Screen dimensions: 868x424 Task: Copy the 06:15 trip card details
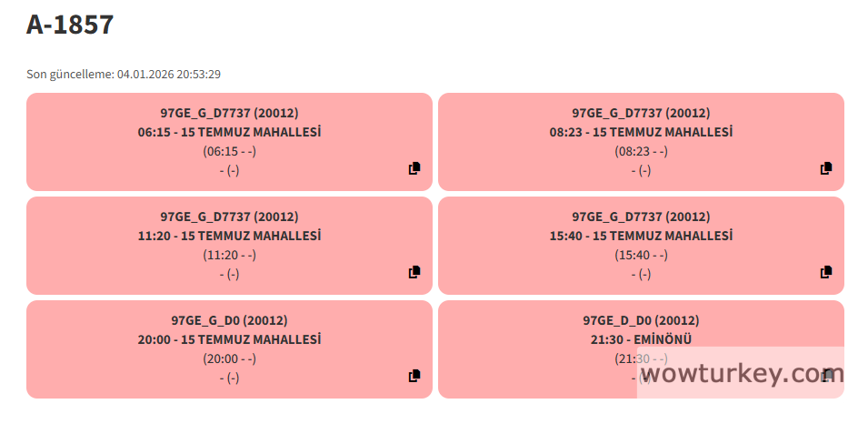(414, 168)
